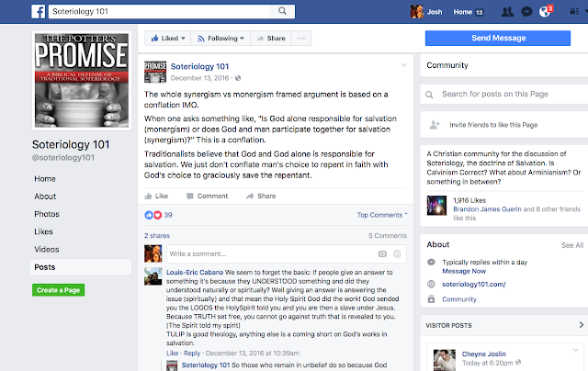Open Cheyne Joslin post options chevron
Screen dimensions: 588x371
pos(576,351)
